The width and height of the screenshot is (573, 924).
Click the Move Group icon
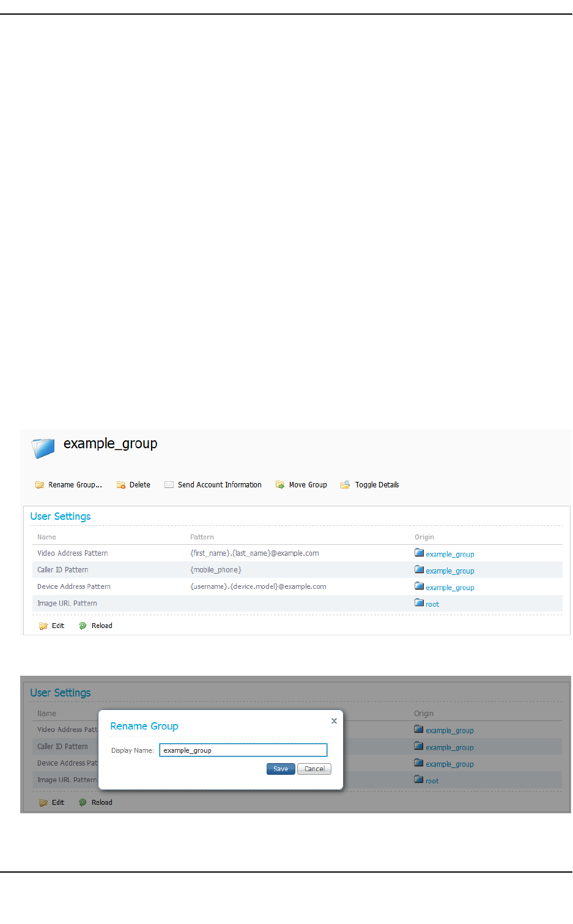coord(280,485)
